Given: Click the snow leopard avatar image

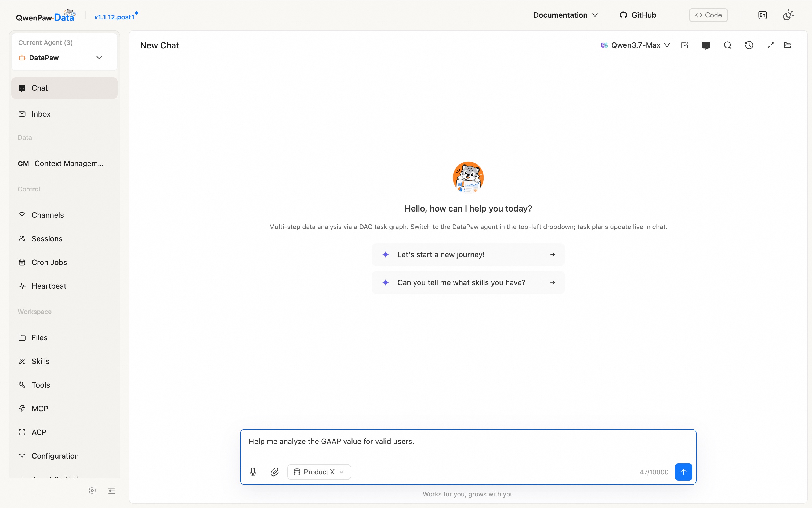Looking at the screenshot, I should coord(468,177).
